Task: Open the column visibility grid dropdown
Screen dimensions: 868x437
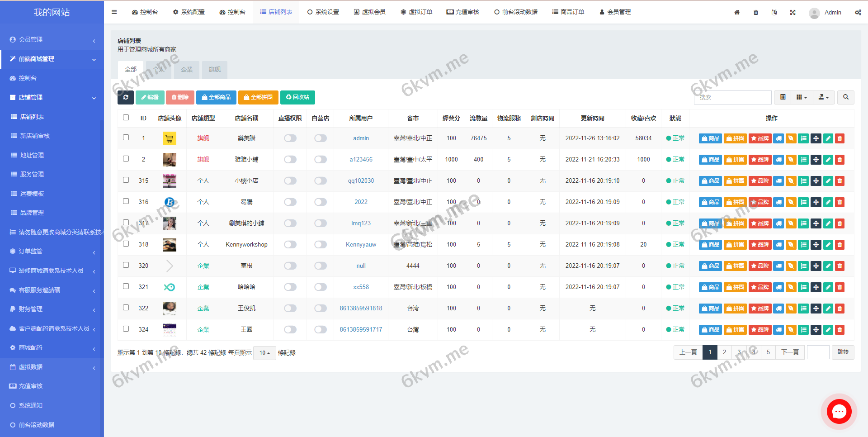Action: (802, 97)
